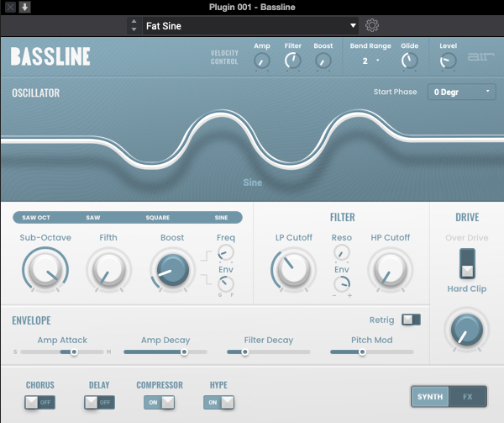Viewport: 504px width, 423px height.
Task: Turn off the Compressor switch
Action: [x=160, y=403]
